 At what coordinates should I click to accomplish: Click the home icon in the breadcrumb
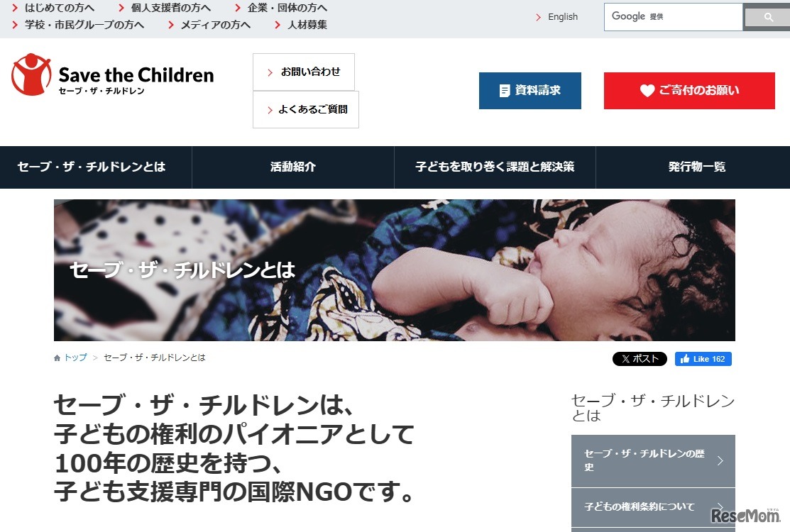[x=57, y=358]
